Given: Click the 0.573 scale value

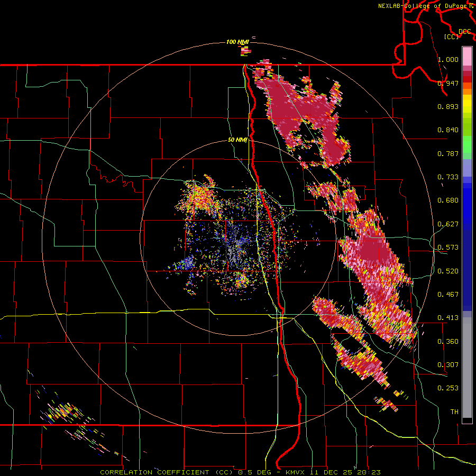Looking at the screenshot, I should [x=448, y=248].
